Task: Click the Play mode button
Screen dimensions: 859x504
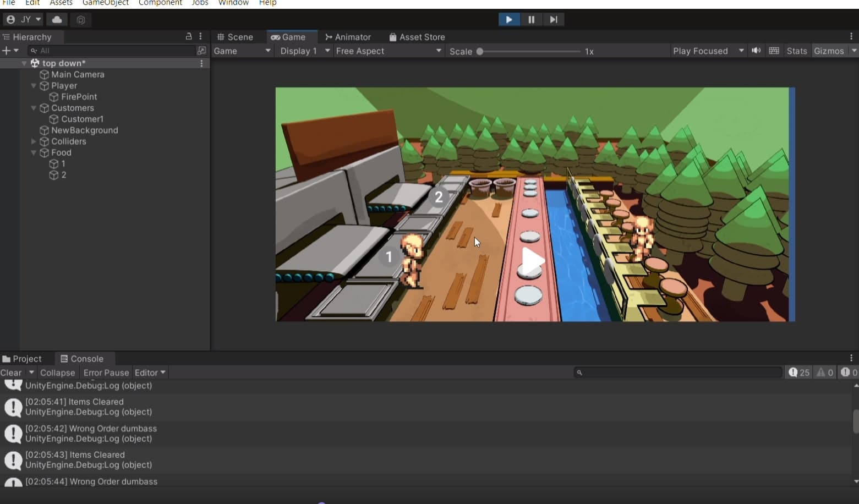Action: point(509,20)
